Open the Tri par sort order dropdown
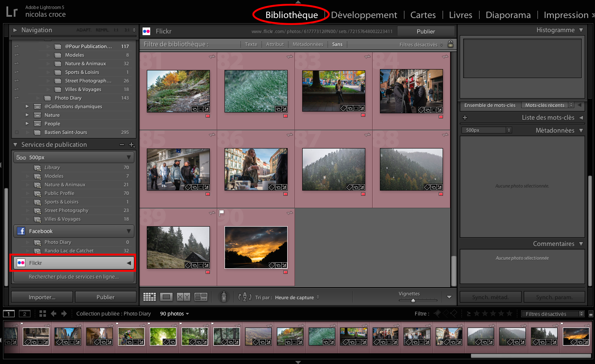595x364 pixels. [x=297, y=297]
